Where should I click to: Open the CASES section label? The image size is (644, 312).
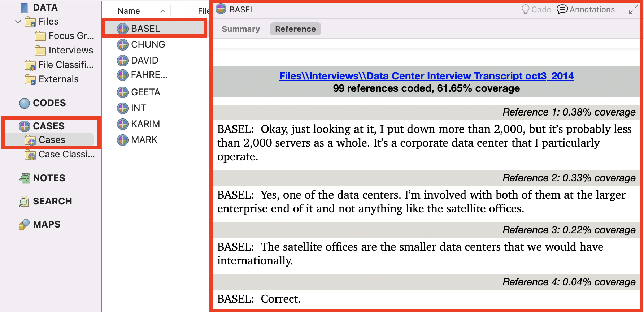click(49, 126)
